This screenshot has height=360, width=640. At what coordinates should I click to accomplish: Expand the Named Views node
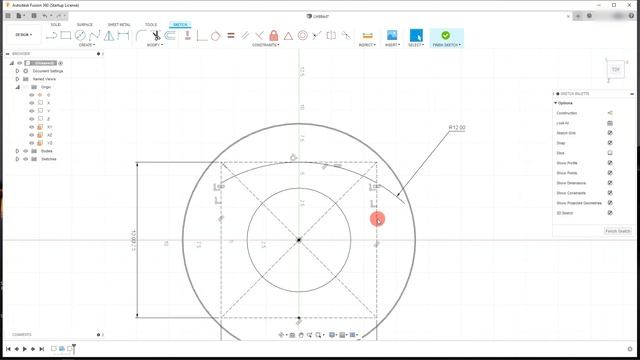pyautogui.click(x=17, y=79)
